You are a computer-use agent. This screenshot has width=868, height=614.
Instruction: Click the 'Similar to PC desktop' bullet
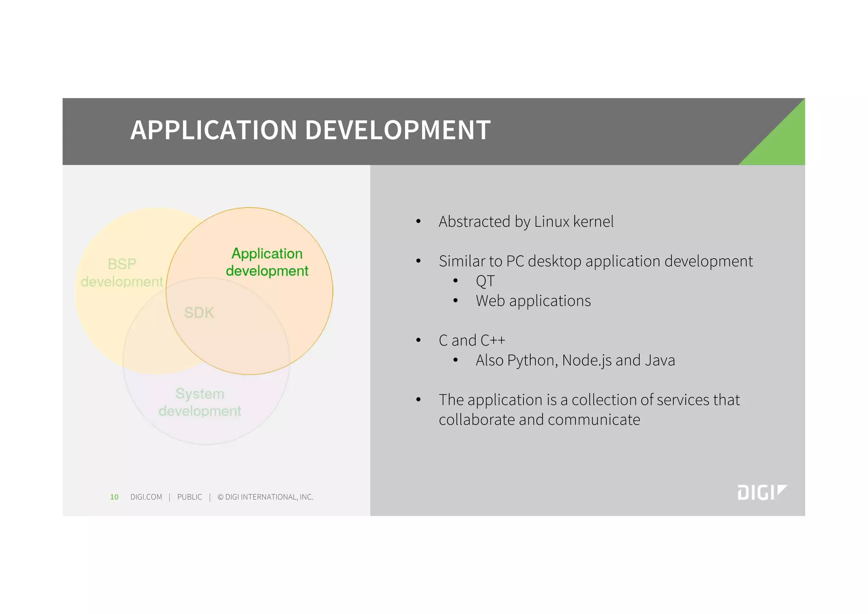(x=595, y=261)
